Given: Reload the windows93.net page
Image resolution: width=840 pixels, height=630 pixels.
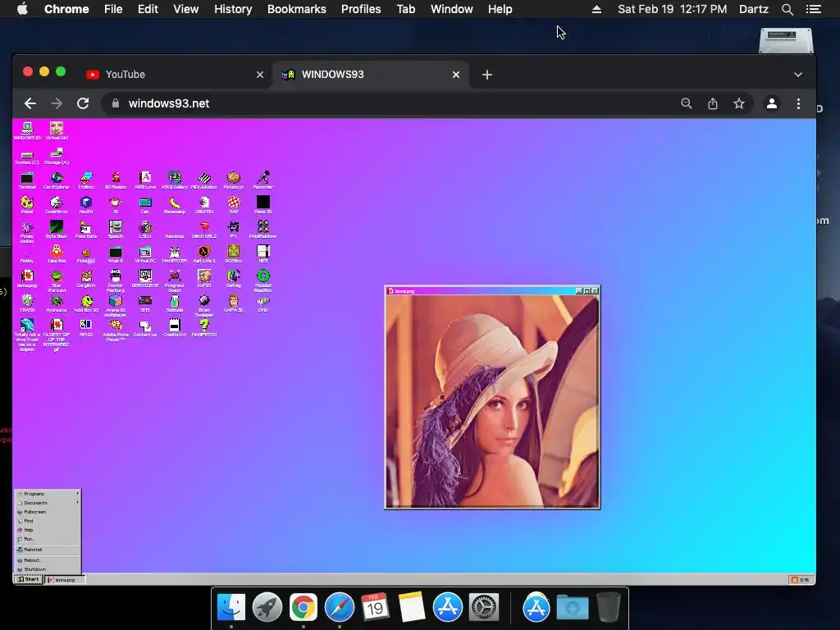Looking at the screenshot, I should [83, 103].
